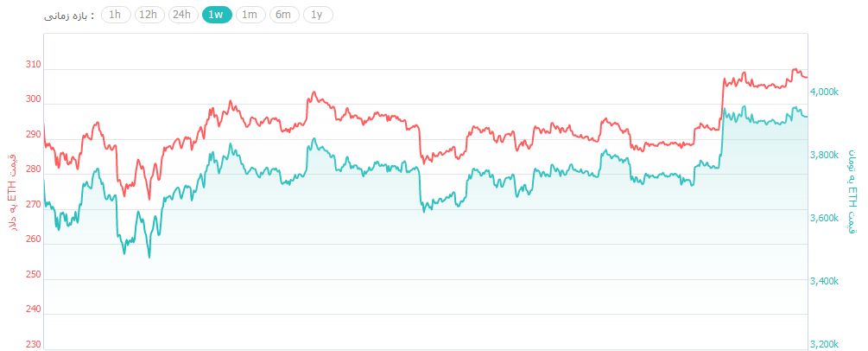
Task: Click the 250 dollar axis label
Action: coord(33,275)
